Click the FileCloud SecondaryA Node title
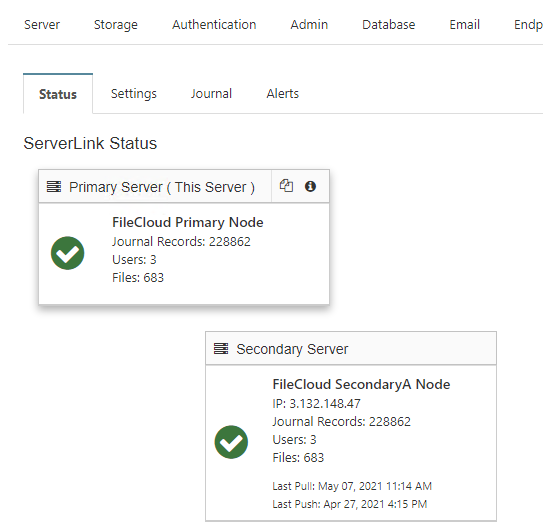This screenshot has width=543, height=532. (361, 384)
